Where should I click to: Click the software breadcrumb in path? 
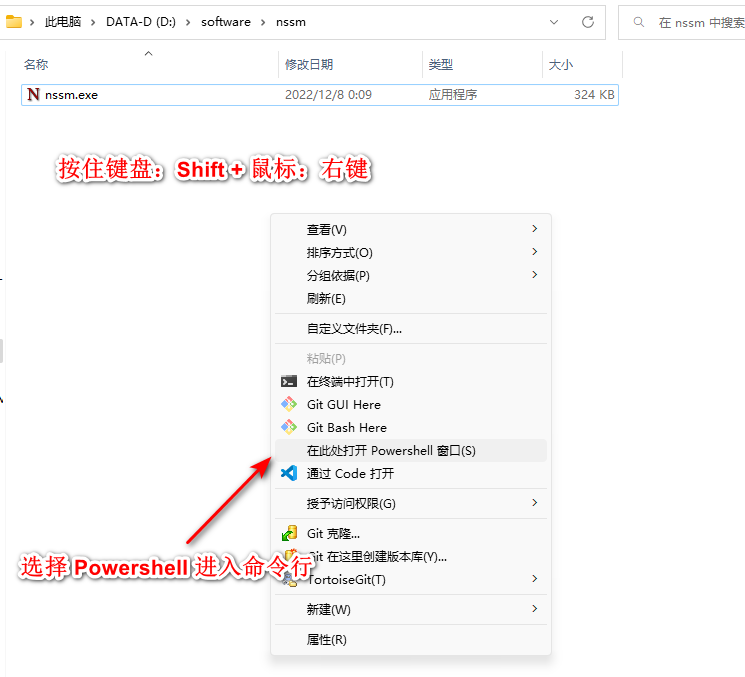225,21
